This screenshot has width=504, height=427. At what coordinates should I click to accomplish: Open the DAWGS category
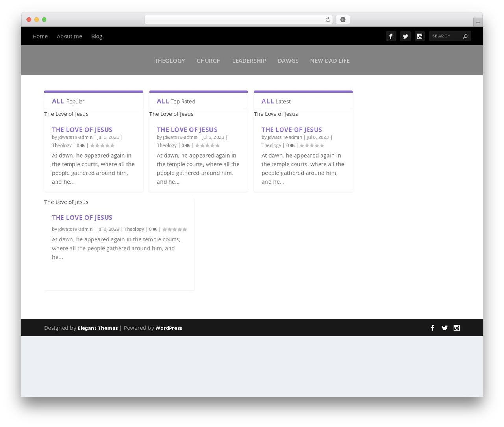click(x=288, y=61)
